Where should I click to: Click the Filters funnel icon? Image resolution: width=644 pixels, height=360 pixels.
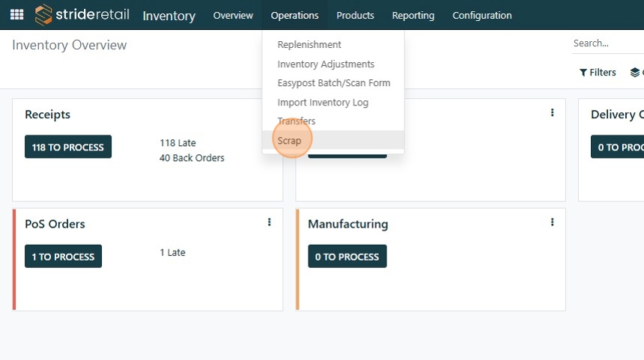coord(583,73)
